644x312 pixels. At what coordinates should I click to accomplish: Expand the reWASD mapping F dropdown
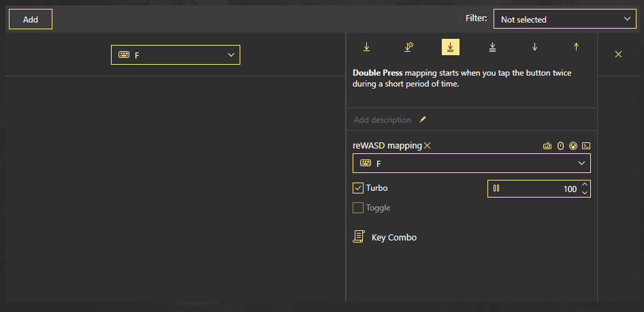tap(471, 163)
